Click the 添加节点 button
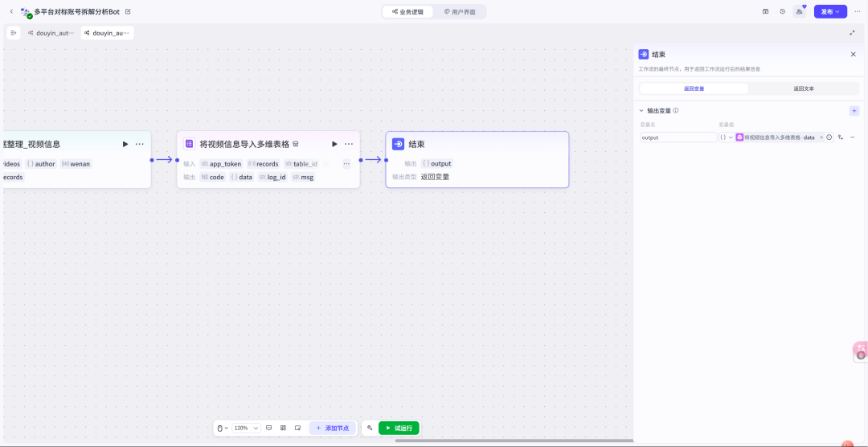 pos(332,429)
